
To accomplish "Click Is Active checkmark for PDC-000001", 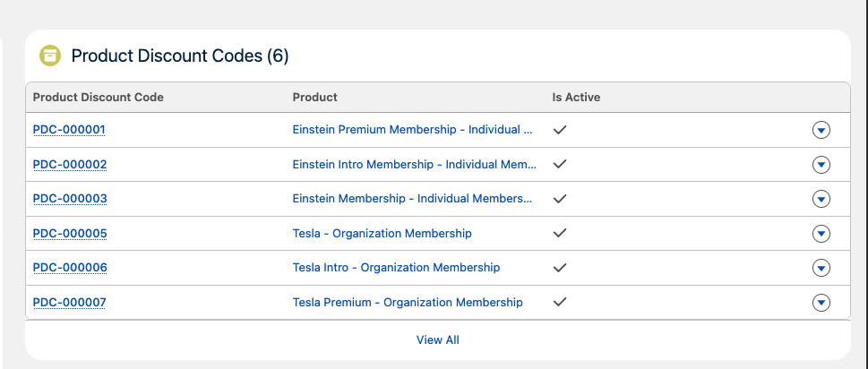I will pyautogui.click(x=560, y=130).
